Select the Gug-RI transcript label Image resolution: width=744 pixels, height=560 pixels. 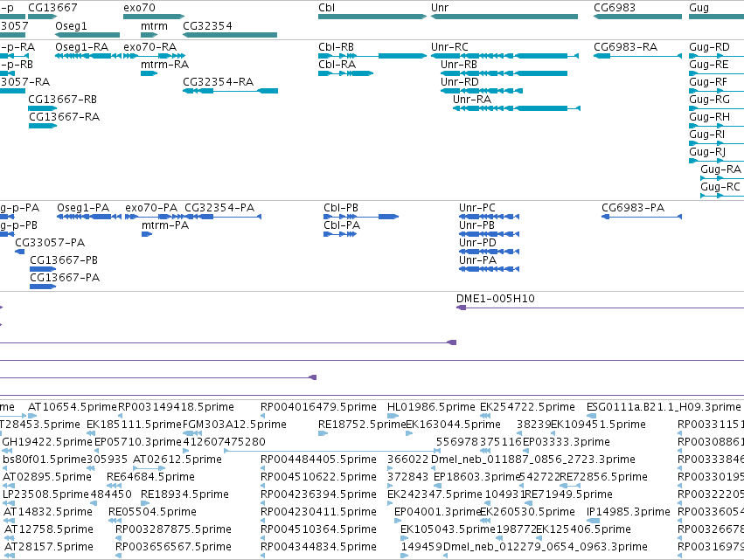707,135
